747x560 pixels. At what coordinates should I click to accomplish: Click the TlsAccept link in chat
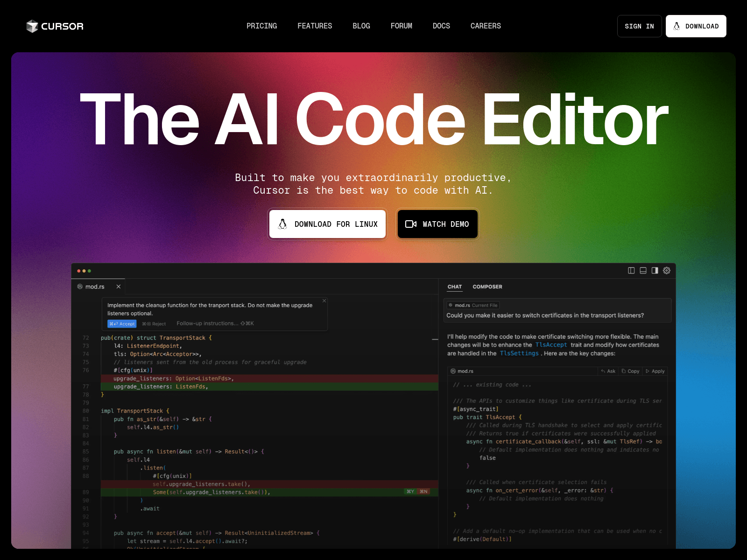551,345
